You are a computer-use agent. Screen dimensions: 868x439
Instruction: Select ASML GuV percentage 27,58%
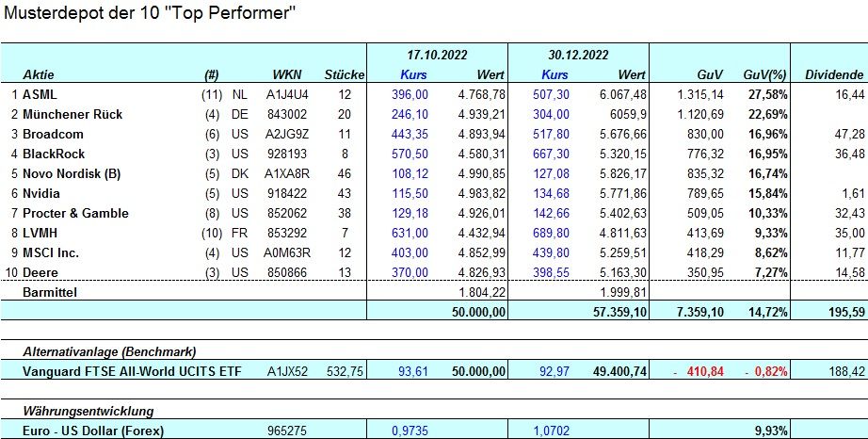[768, 94]
